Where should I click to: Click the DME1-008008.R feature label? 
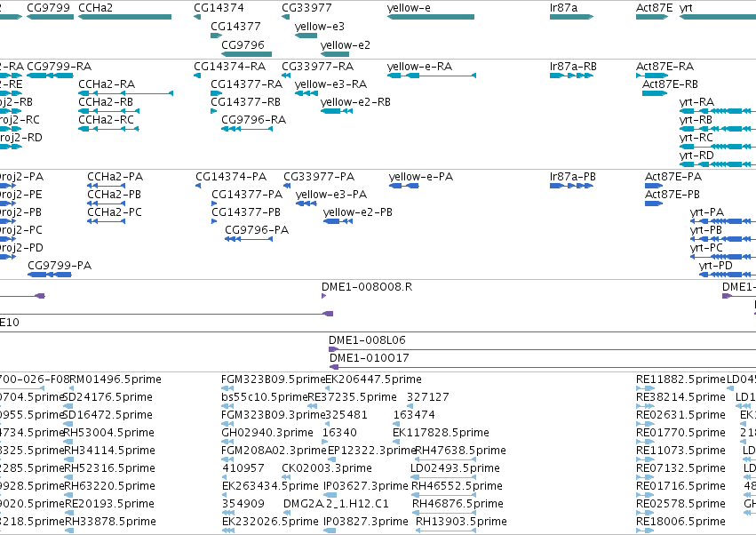coord(367,286)
